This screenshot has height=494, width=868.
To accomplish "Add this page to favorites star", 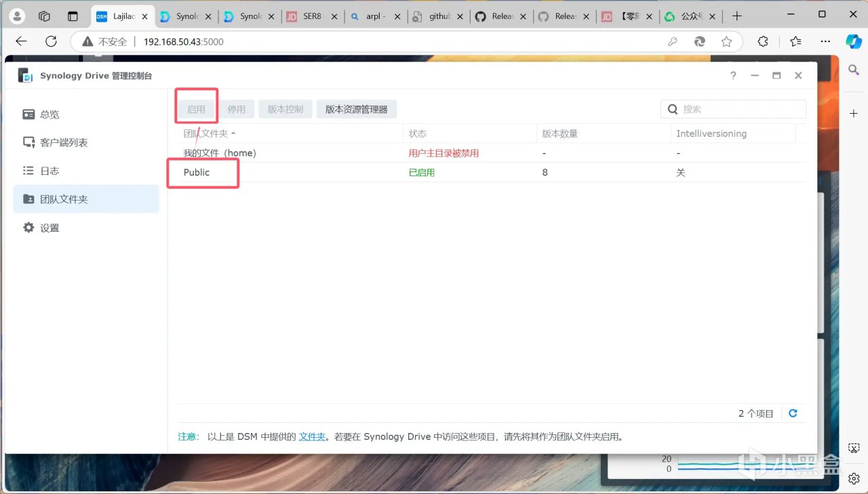I will click(x=726, y=42).
